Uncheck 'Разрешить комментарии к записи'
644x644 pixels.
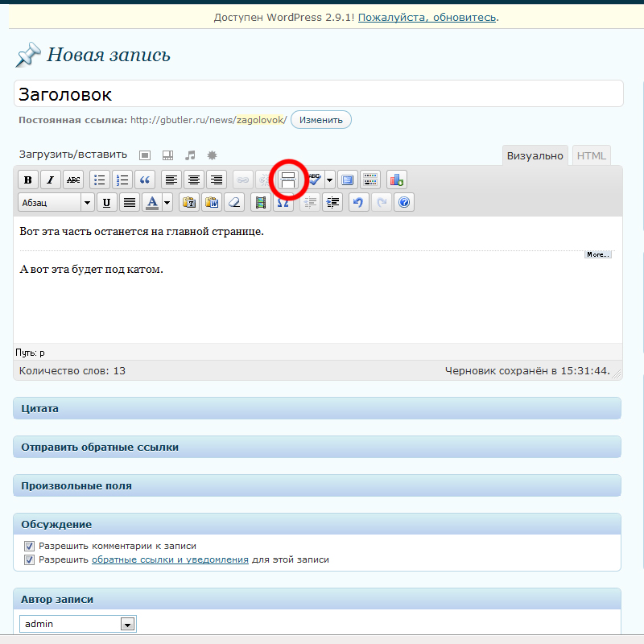(30, 546)
